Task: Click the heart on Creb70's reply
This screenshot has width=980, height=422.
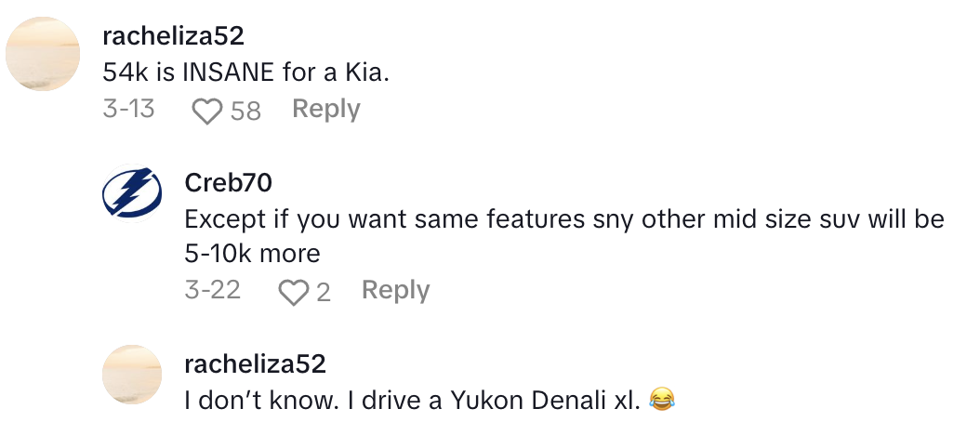Action: [x=294, y=293]
